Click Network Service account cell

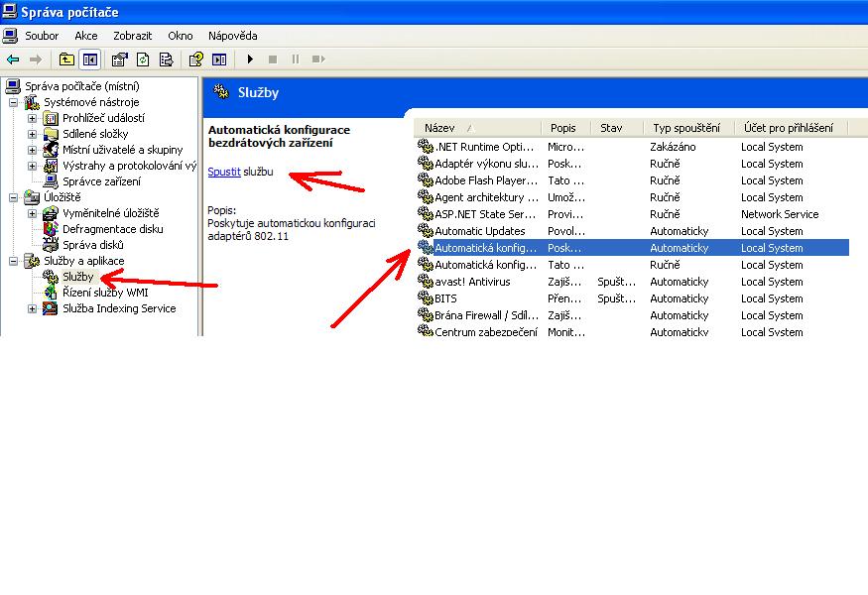pyautogui.click(x=780, y=215)
